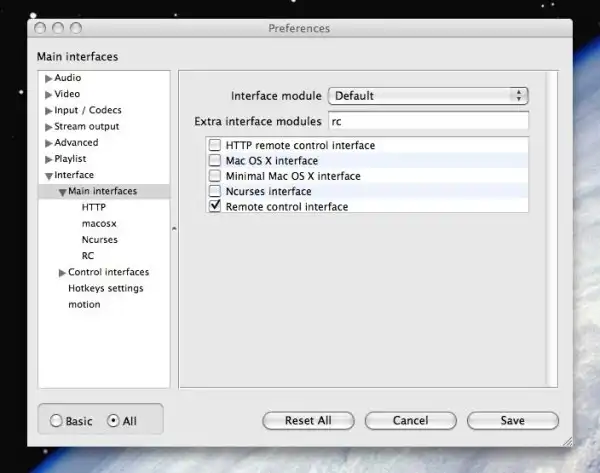This screenshot has height=473, width=600.
Task: Select Control interfaces tree label
Action: tap(108, 272)
